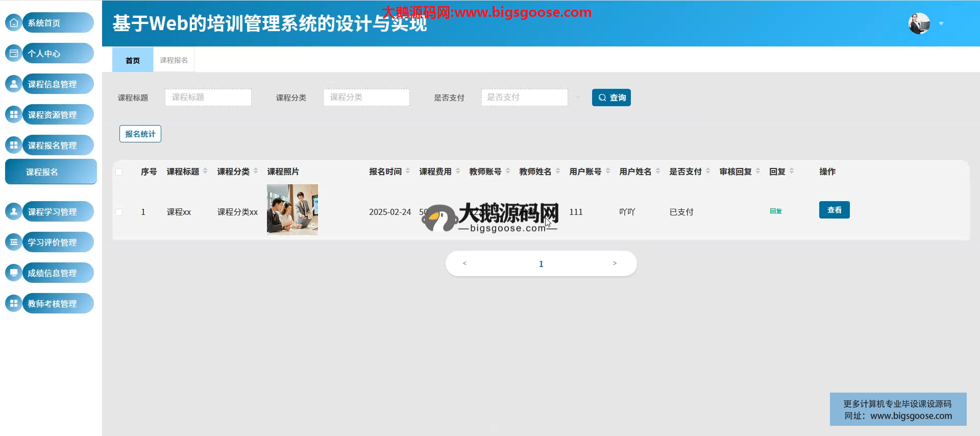The image size is (980, 436).
Task: Click the list icon for 学习评价管理
Action: (x=14, y=242)
